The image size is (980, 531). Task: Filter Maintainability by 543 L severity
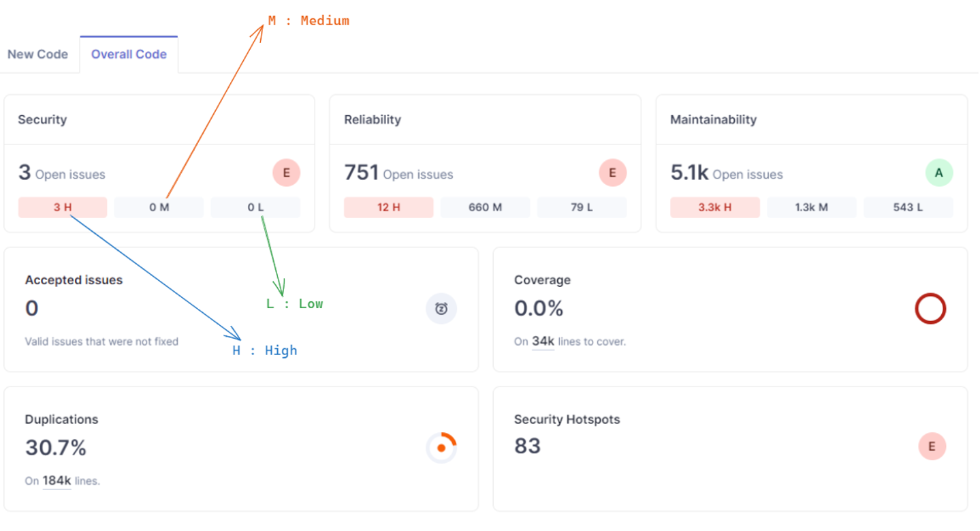[908, 207]
